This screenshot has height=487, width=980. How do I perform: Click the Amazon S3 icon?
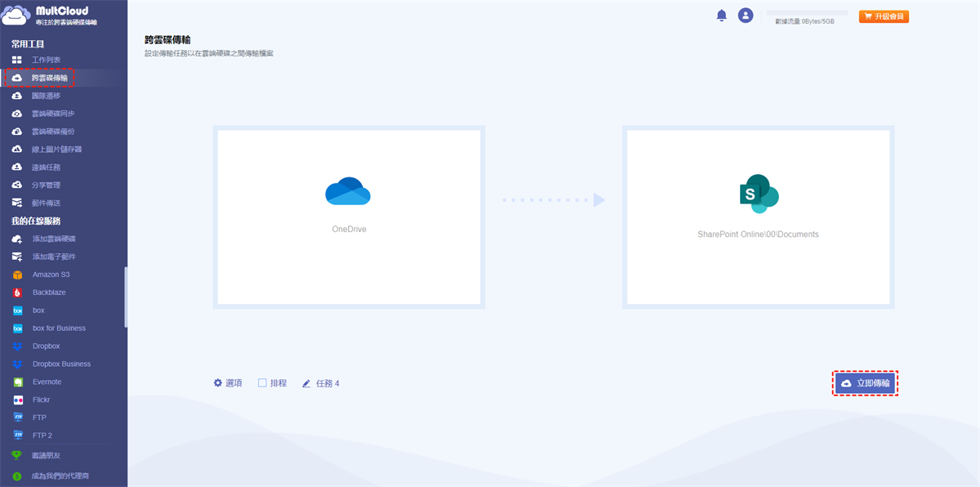[17, 275]
